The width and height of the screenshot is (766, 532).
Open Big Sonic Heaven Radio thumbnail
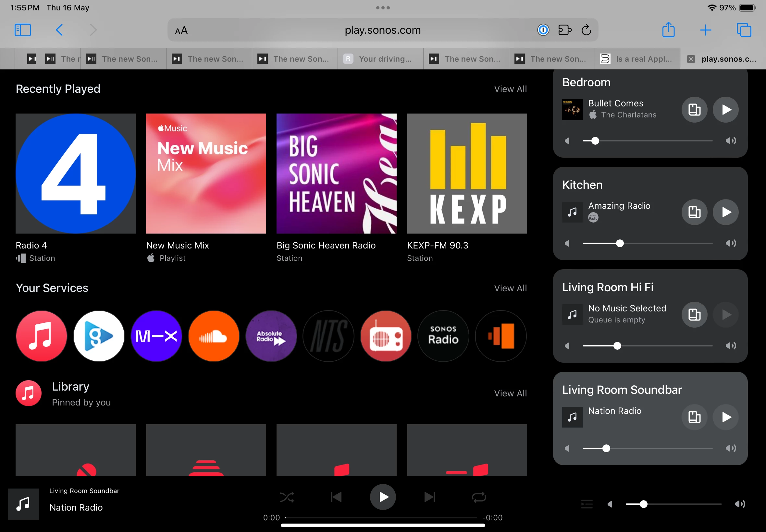click(337, 174)
